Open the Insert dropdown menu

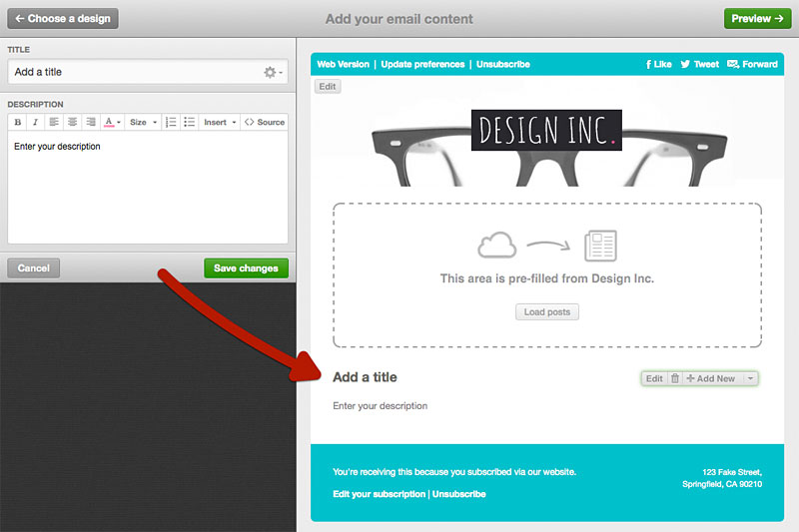[x=220, y=122]
